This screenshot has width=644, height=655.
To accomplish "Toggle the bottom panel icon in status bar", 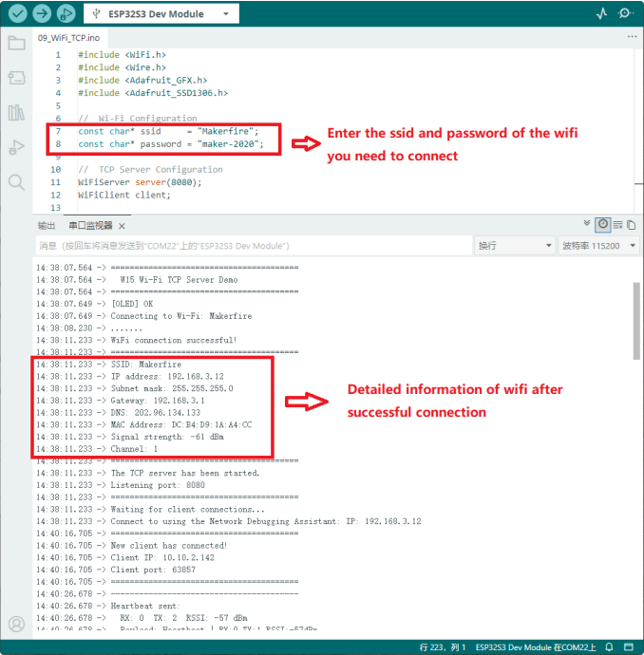I will [629, 646].
